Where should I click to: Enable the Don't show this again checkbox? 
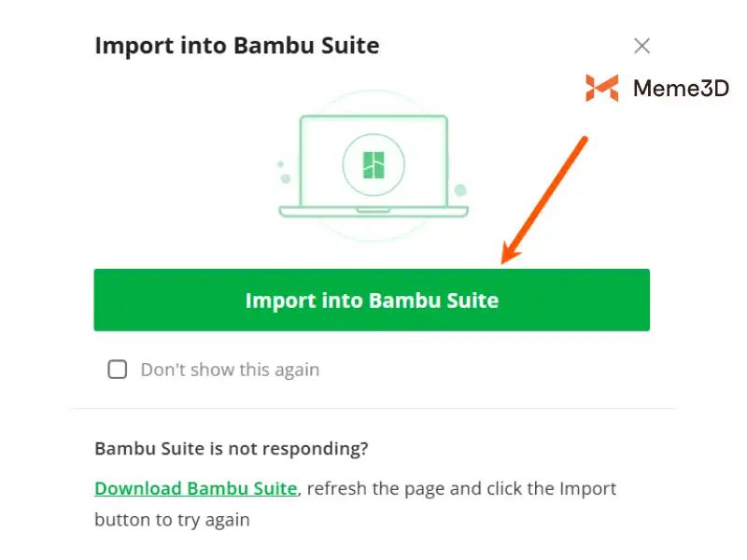(x=118, y=370)
